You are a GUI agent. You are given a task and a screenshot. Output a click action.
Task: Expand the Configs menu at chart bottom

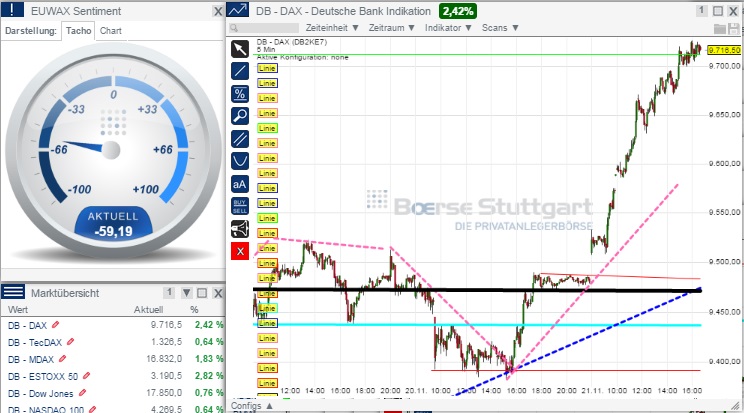251,406
